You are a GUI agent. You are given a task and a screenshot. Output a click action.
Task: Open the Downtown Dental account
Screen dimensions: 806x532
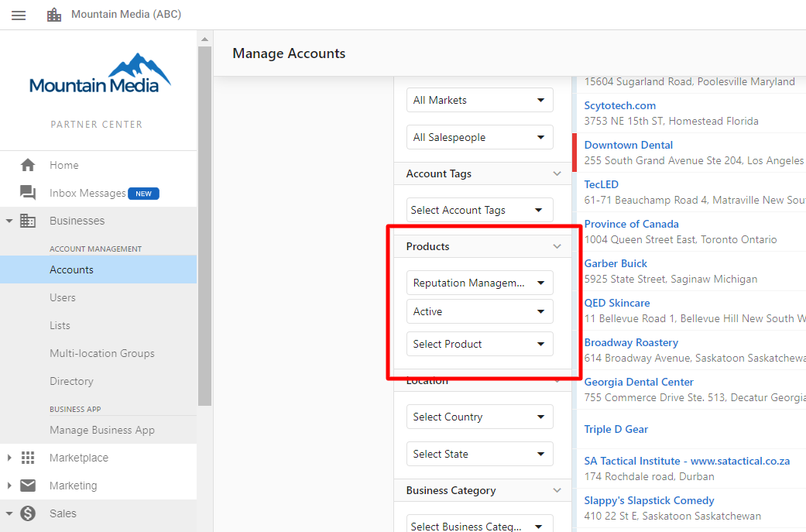pos(628,145)
